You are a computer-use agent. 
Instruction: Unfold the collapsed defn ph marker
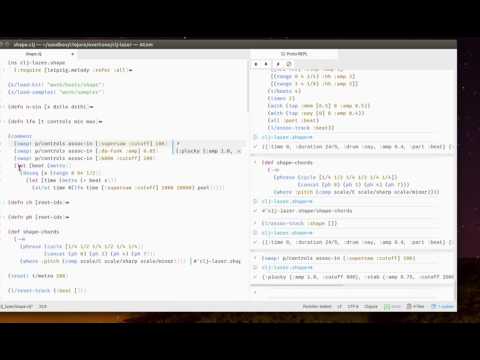[x=67, y=217]
